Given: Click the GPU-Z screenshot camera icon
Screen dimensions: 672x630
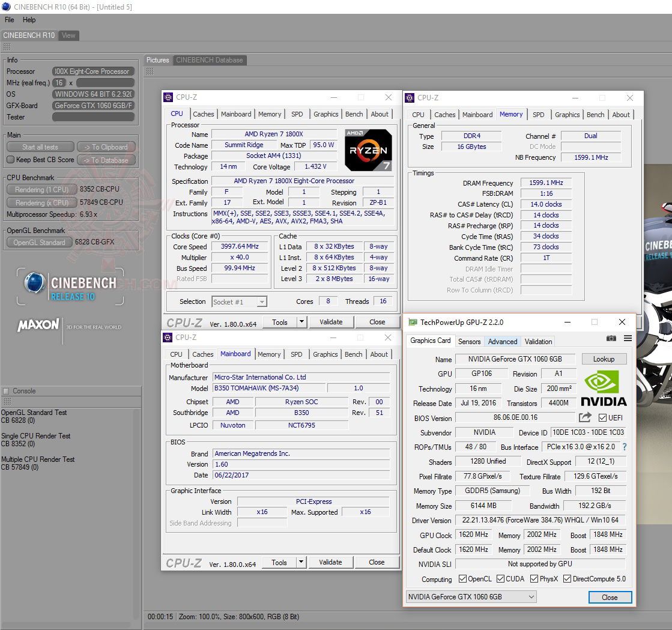Looking at the screenshot, I should pyautogui.click(x=611, y=339).
